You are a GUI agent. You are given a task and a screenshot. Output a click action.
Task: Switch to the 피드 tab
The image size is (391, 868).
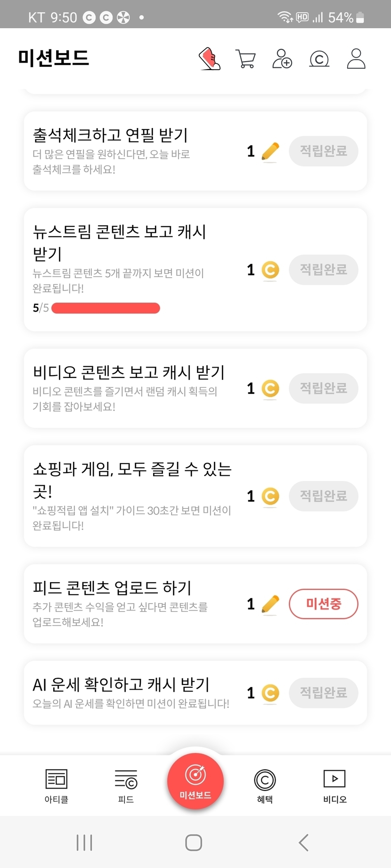pos(126,785)
